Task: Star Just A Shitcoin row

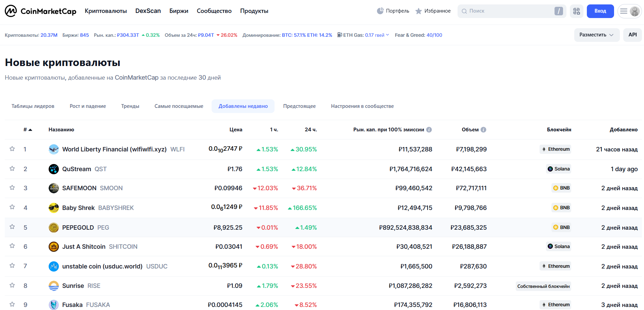Action: [12, 246]
